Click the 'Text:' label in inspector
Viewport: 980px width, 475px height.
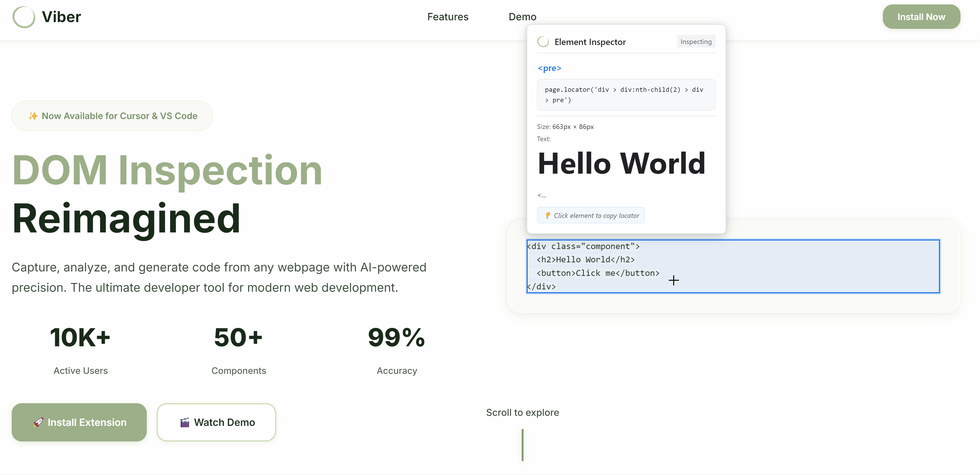(543, 139)
